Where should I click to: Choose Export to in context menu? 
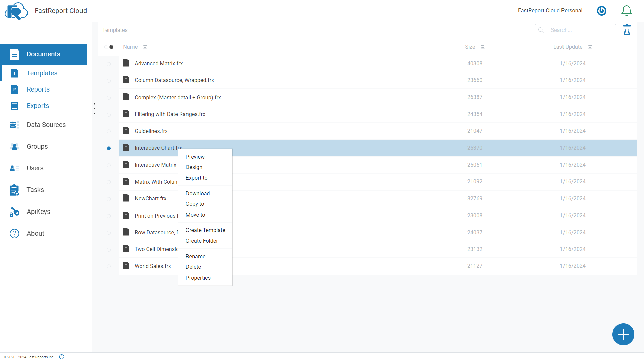tap(197, 178)
